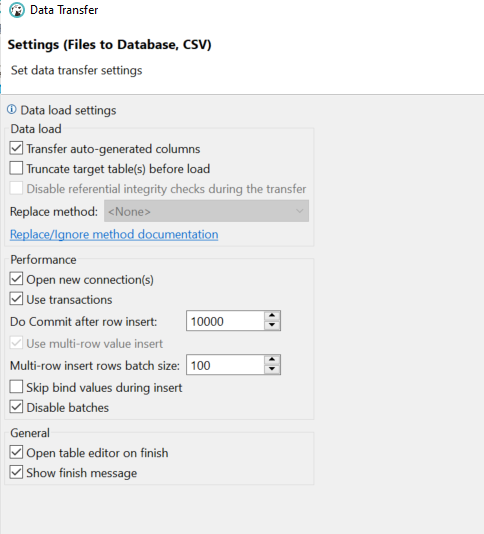Toggle Use multi-row value insert checkbox

coord(16,343)
